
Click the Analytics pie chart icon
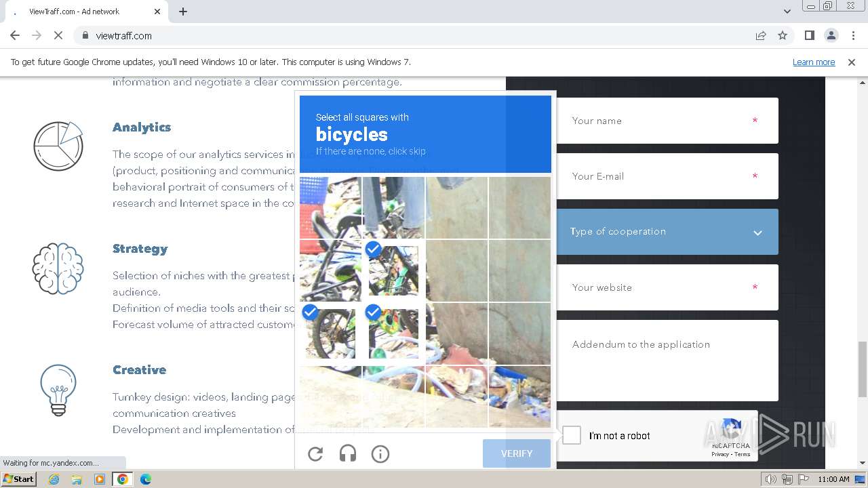[x=58, y=146]
